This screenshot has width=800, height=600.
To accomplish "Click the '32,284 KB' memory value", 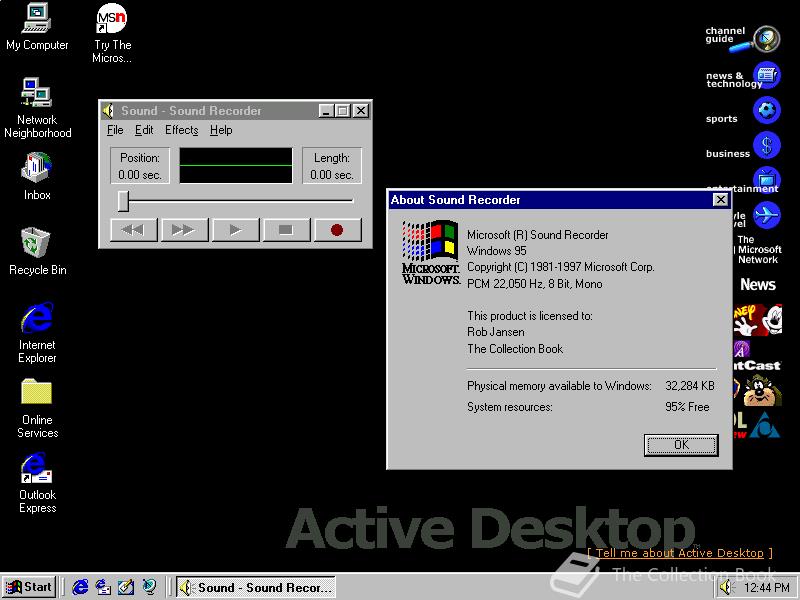I will (690, 386).
